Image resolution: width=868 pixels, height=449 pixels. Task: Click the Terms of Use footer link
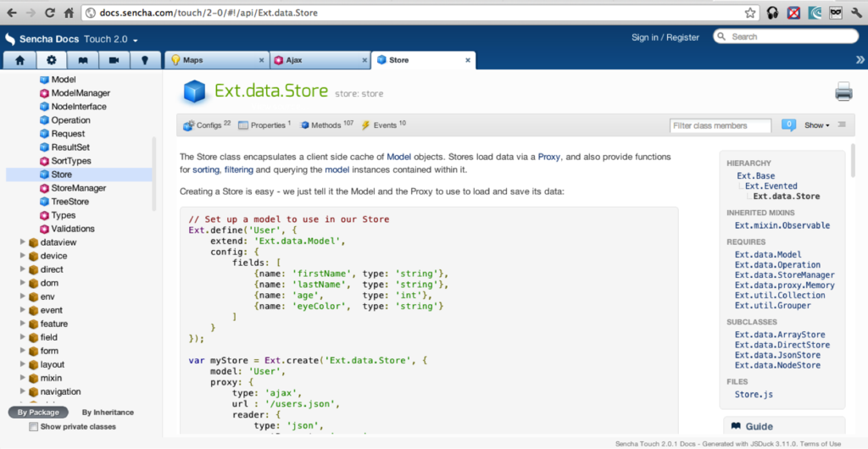(x=819, y=443)
